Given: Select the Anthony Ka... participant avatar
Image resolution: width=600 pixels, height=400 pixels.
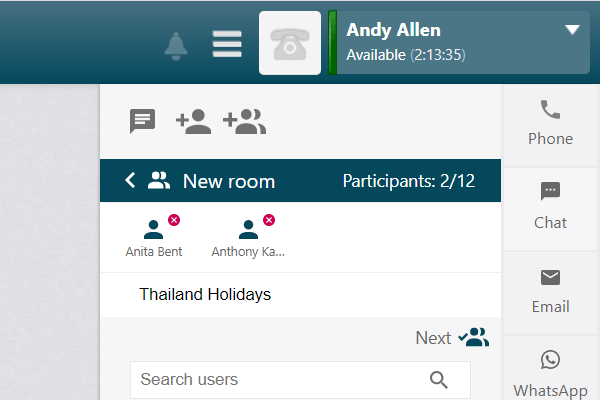Looking at the screenshot, I should tap(248, 230).
